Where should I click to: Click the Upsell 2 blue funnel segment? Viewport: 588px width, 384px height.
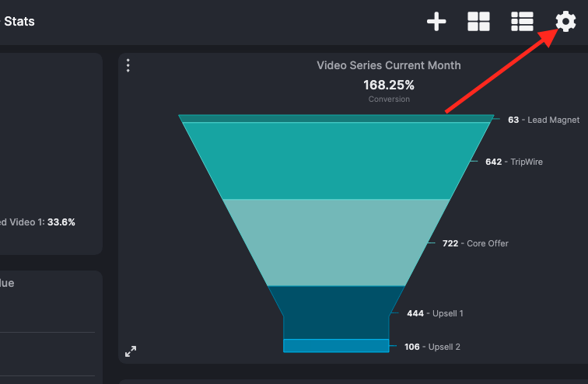[x=336, y=346]
